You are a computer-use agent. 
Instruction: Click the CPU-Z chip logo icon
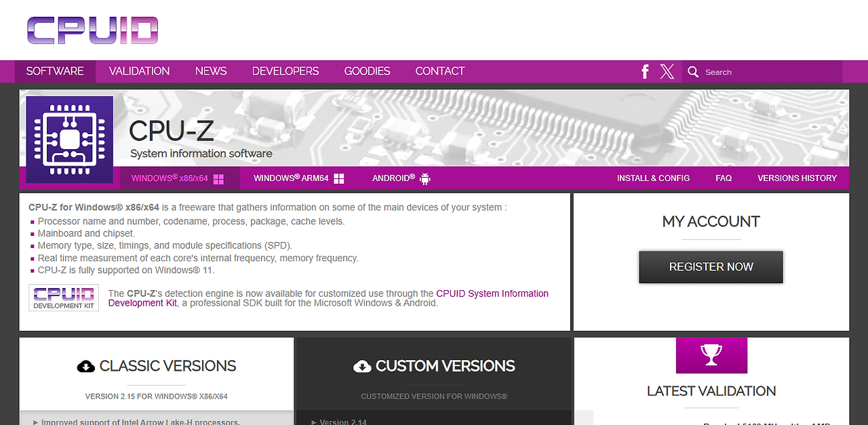(70, 140)
